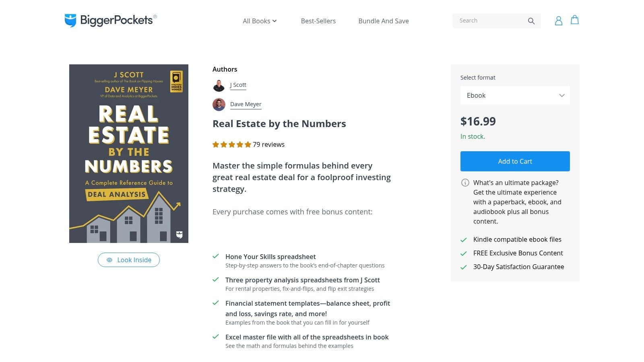
Task: Open the shopping cart icon
Action: click(574, 20)
